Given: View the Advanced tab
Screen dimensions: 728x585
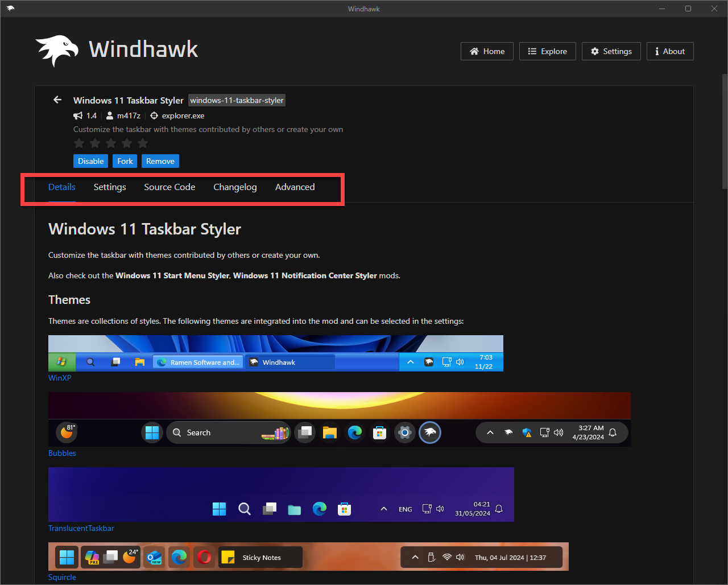Looking at the screenshot, I should coord(295,187).
